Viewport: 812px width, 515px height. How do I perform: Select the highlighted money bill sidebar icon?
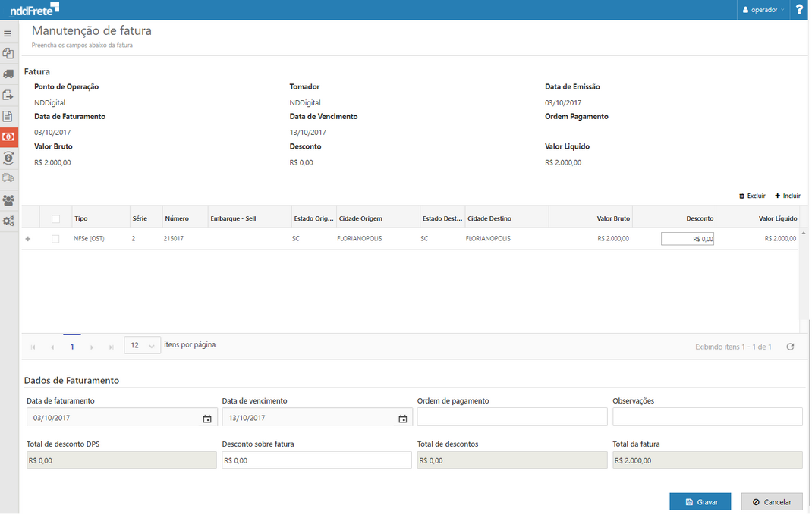pos(8,137)
